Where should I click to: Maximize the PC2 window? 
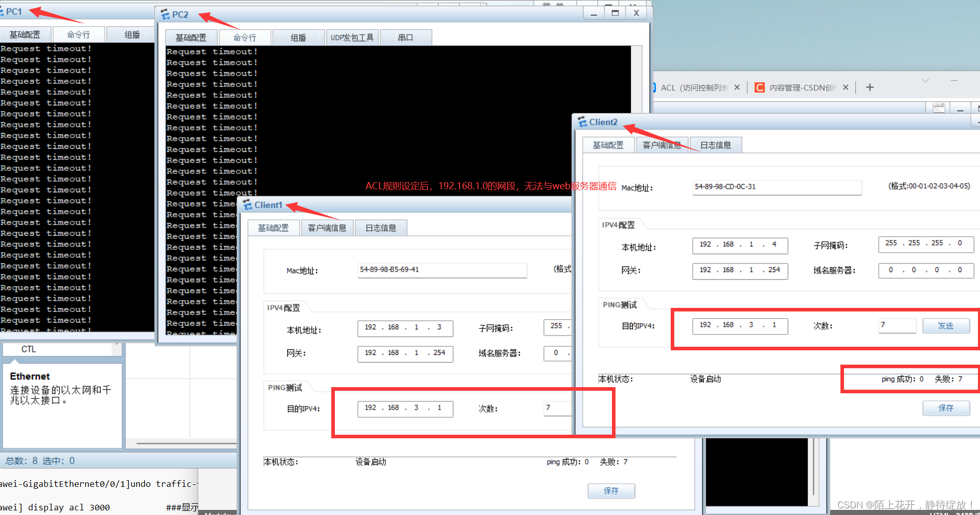point(616,13)
